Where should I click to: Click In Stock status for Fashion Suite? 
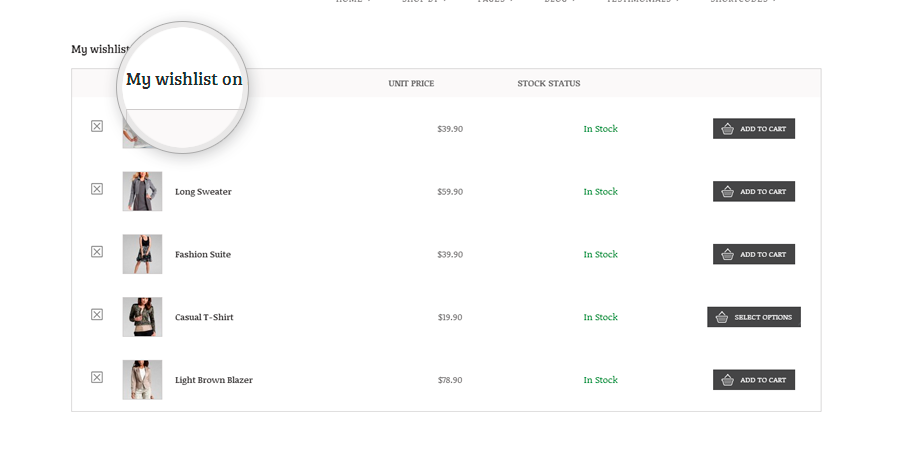pos(601,255)
